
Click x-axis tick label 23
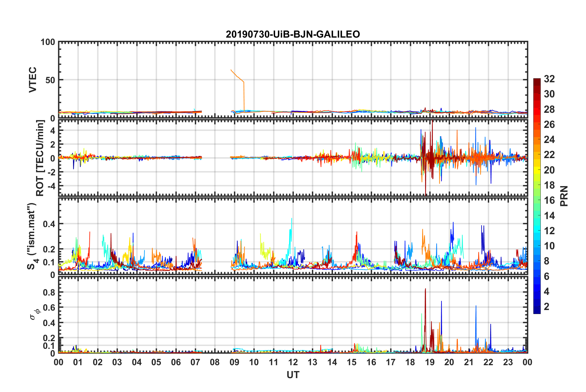[x=508, y=362]
